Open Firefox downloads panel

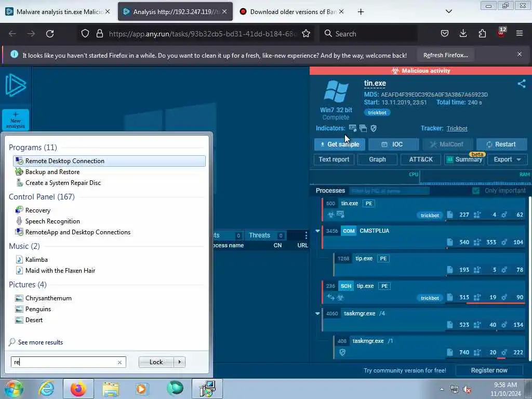coord(463,33)
